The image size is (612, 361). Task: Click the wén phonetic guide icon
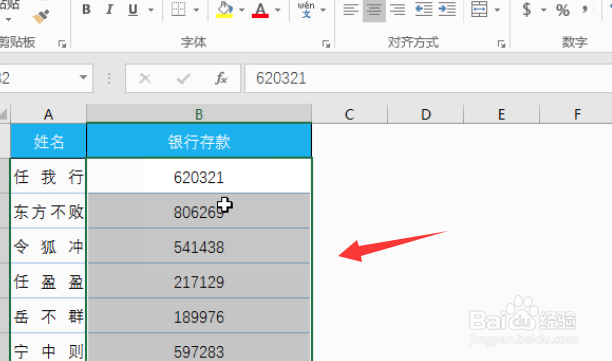[x=306, y=9]
